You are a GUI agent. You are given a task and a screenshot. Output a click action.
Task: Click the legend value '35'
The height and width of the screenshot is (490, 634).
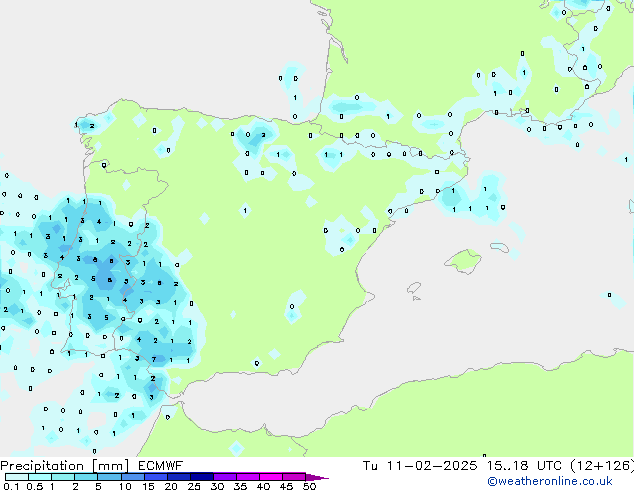[x=240, y=486]
